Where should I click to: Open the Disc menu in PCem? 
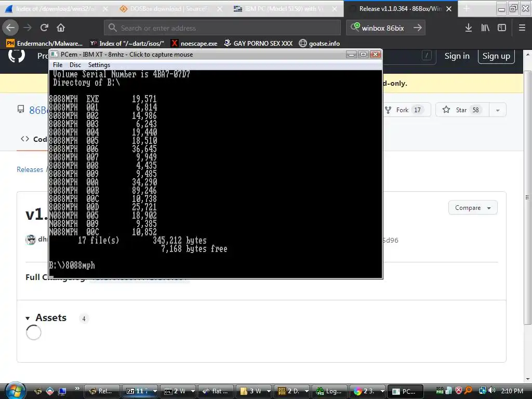(x=75, y=65)
